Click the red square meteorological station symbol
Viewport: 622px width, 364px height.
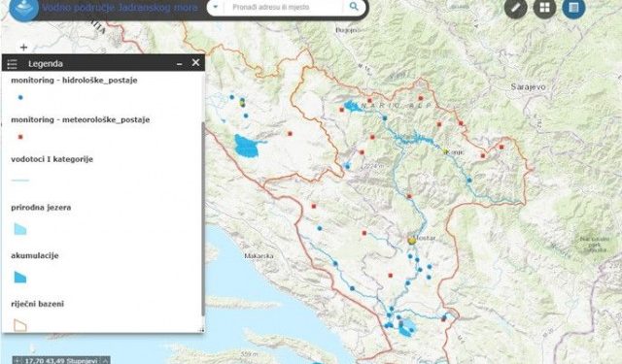(20, 137)
